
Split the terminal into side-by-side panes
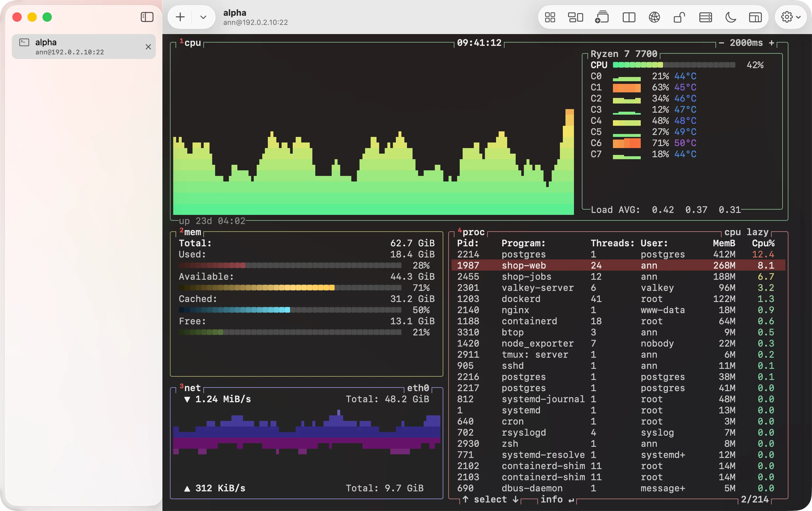point(629,17)
